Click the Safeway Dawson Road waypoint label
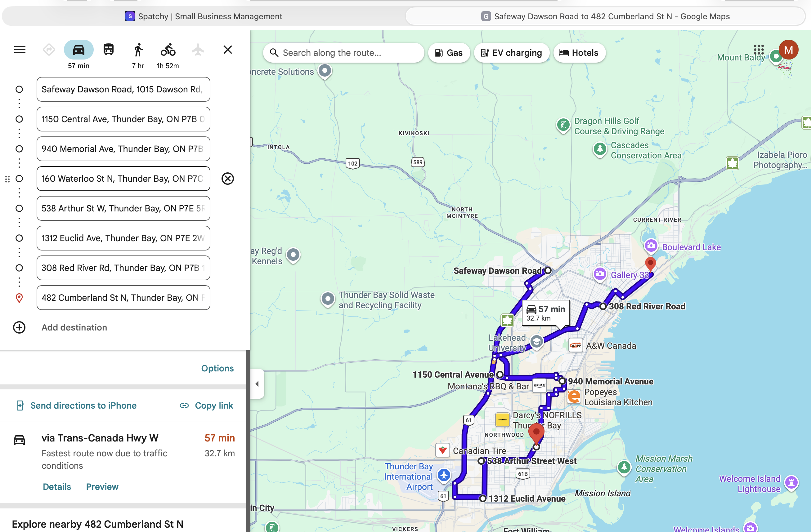This screenshot has width=811, height=532. tap(498, 271)
